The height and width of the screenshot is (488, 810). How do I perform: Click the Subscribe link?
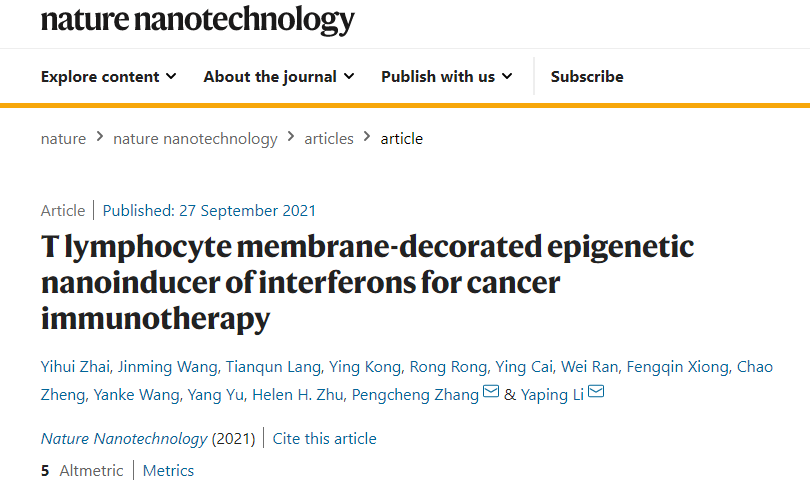pos(587,77)
